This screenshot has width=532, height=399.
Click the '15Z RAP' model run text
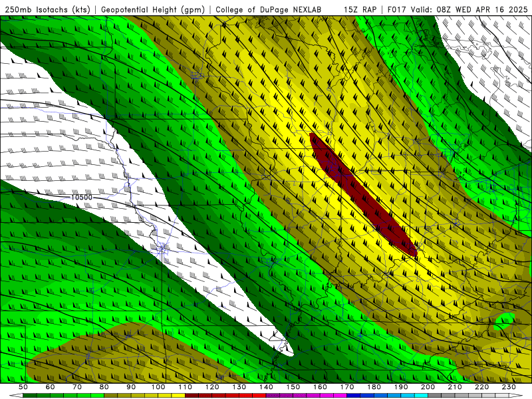(360, 9)
